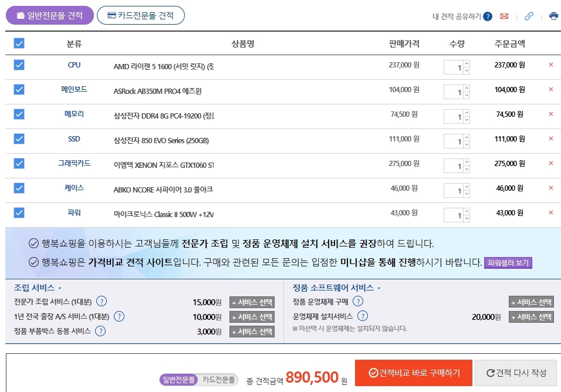561x392 pixels.
Task: Click the printer icon to print quote
Action: 553,16
